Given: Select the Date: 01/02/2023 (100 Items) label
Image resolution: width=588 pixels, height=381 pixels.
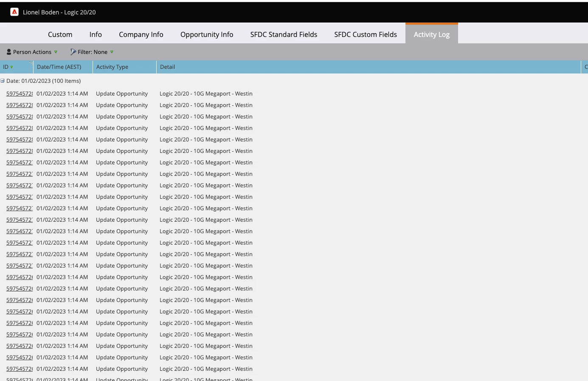Looking at the screenshot, I should (x=43, y=81).
